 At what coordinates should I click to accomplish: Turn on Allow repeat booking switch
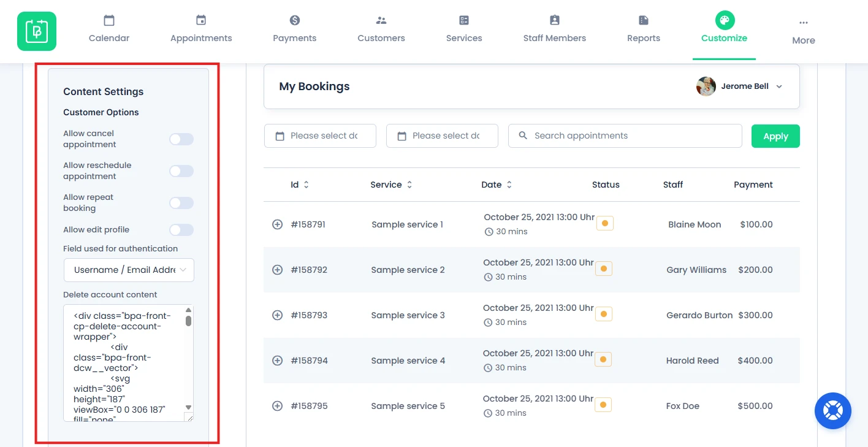181,203
